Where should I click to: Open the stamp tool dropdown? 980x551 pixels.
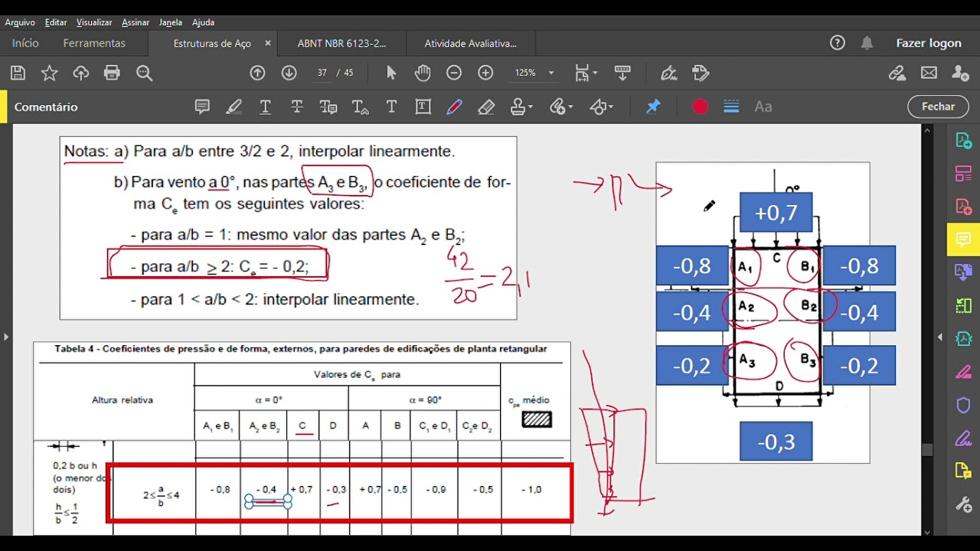click(x=521, y=107)
